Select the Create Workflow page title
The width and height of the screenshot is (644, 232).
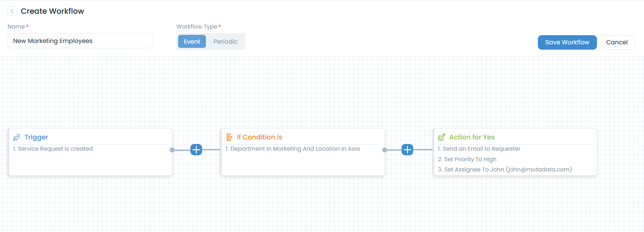coord(52,11)
